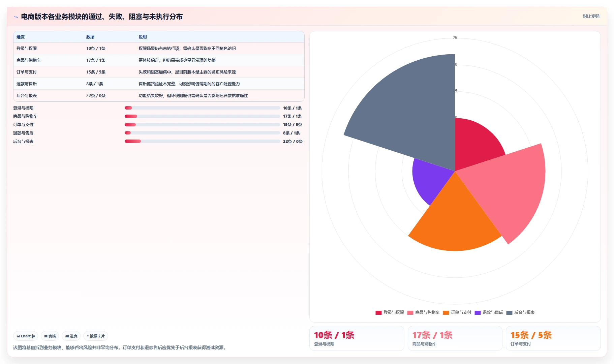
Task: Click description 售后链路验证不完整 in table
Action: point(189,84)
